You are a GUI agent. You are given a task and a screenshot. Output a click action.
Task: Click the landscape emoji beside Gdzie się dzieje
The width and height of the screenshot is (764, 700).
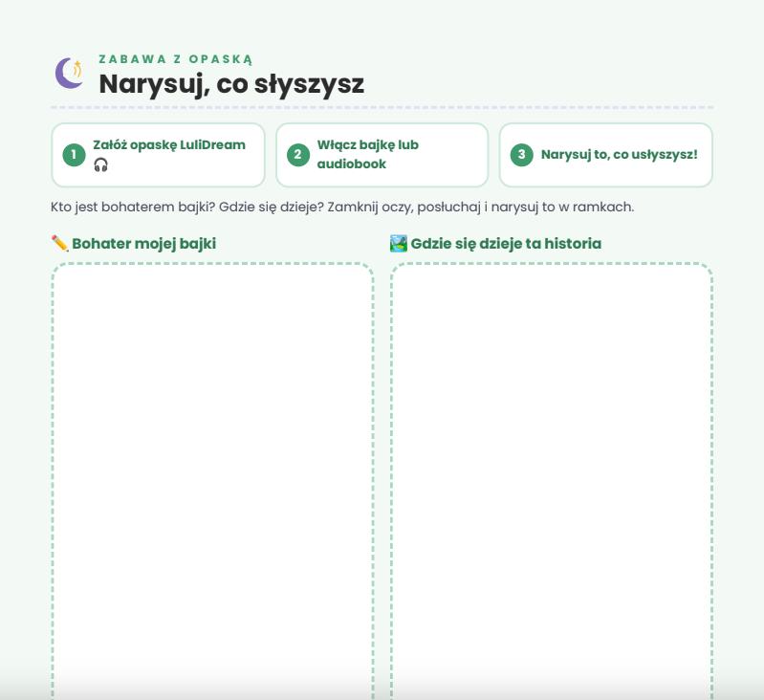pos(399,243)
